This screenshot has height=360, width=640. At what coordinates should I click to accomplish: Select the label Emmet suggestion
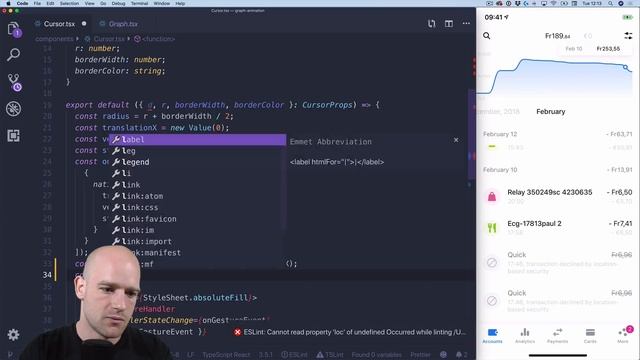197,140
